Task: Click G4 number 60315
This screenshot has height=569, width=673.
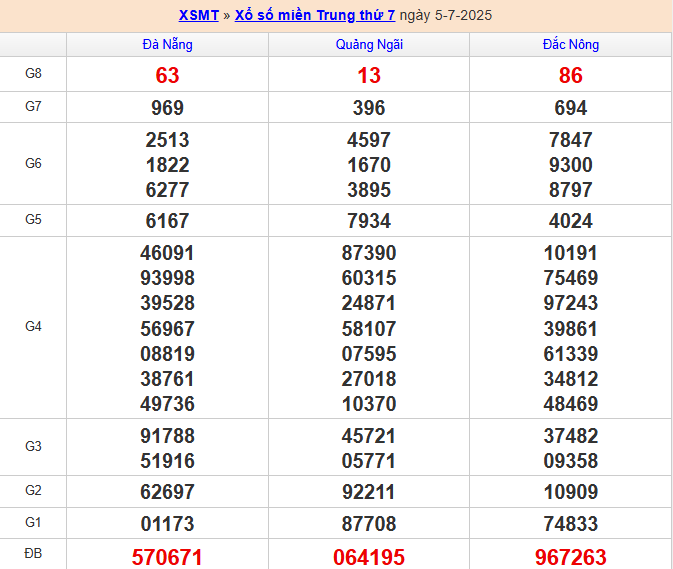Action: click(369, 278)
